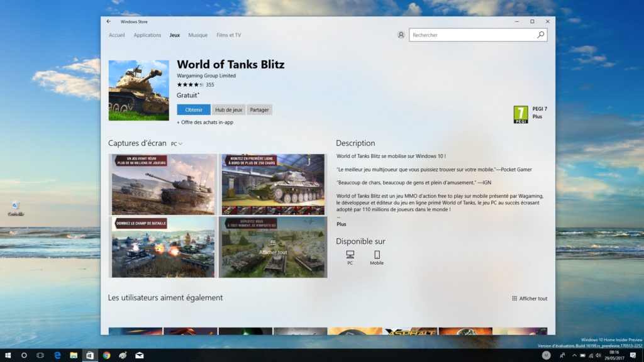Screen dimensions: 644x362
Task: Open Hub de jeux
Action: pyautogui.click(x=228, y=109)
